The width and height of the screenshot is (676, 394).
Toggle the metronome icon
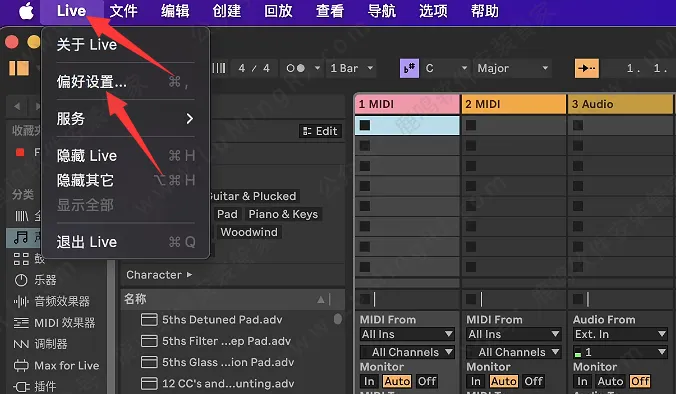coord(296,68)
